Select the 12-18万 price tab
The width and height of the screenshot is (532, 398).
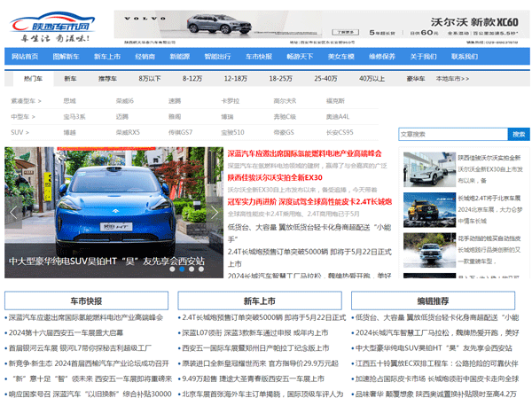(x=236, y=79)
